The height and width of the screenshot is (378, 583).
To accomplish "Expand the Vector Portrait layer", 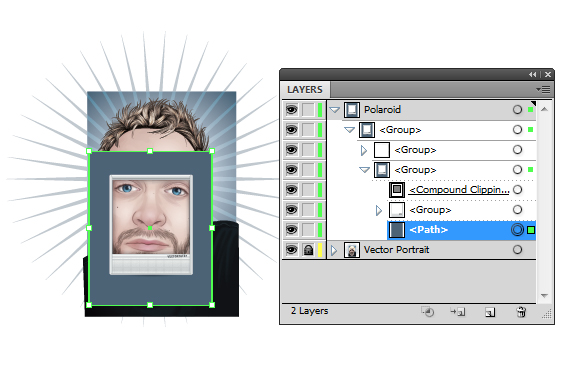I will 334,250.
